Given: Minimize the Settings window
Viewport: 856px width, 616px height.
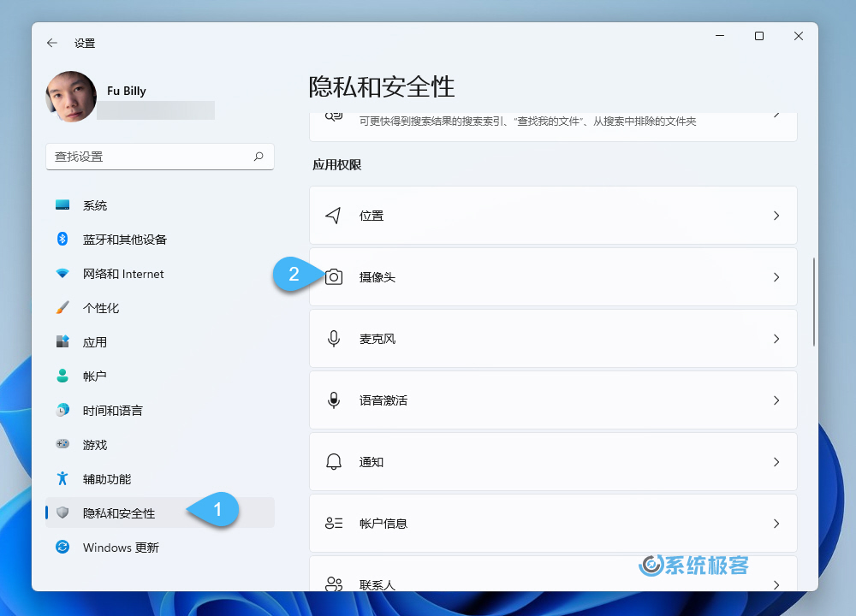Looking at the screenshot, I should click(x=720, y=36).
